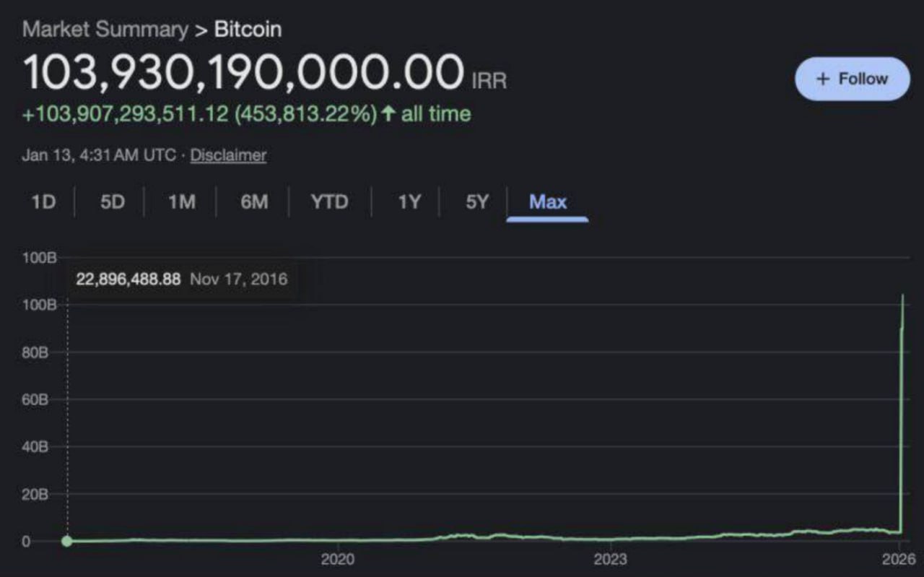This screenshot has width=924, height=577.
Task: Click the green up arrow near all time
Action: click(x=388, y=114)
